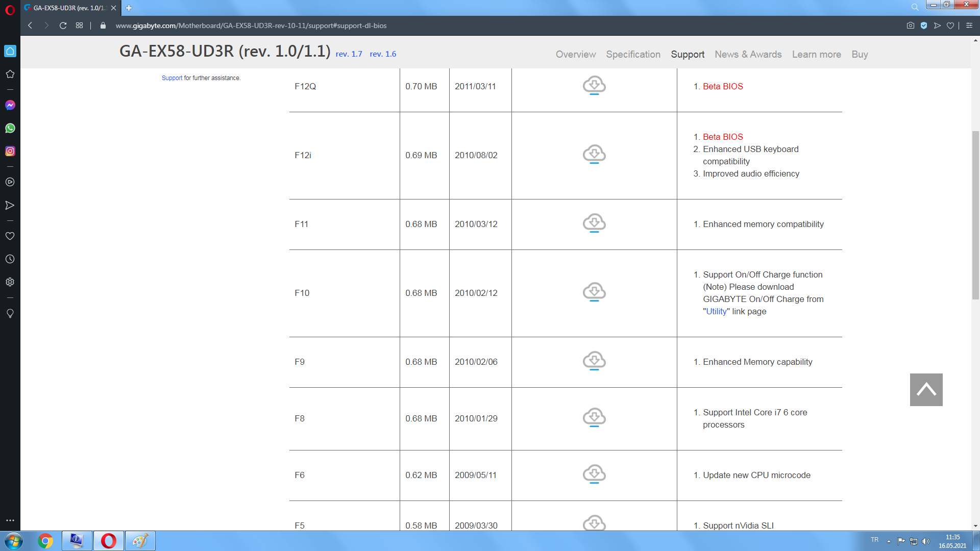Download the F10 BIOS file
The width and height of the screenshot is (980, 551).
(594, 292)
